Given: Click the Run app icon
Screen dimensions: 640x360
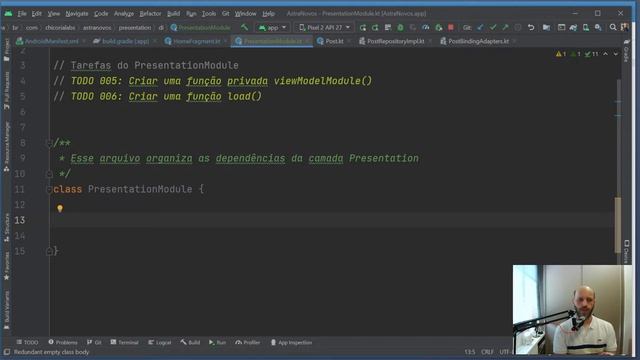Looking at the screenshot, I should pyautogui.click(x=362, y=27).
